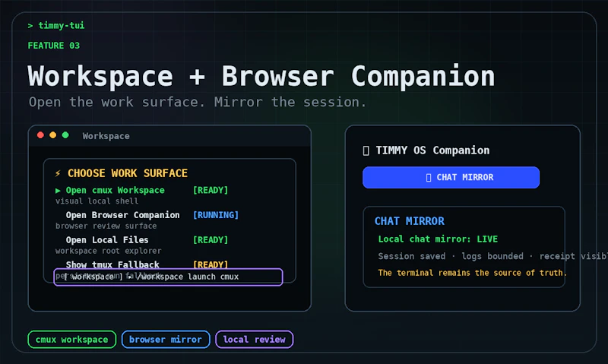Click the workspace launch cmux command input
This screenshot has height=364, width=608.
click(x=168, y=277)
